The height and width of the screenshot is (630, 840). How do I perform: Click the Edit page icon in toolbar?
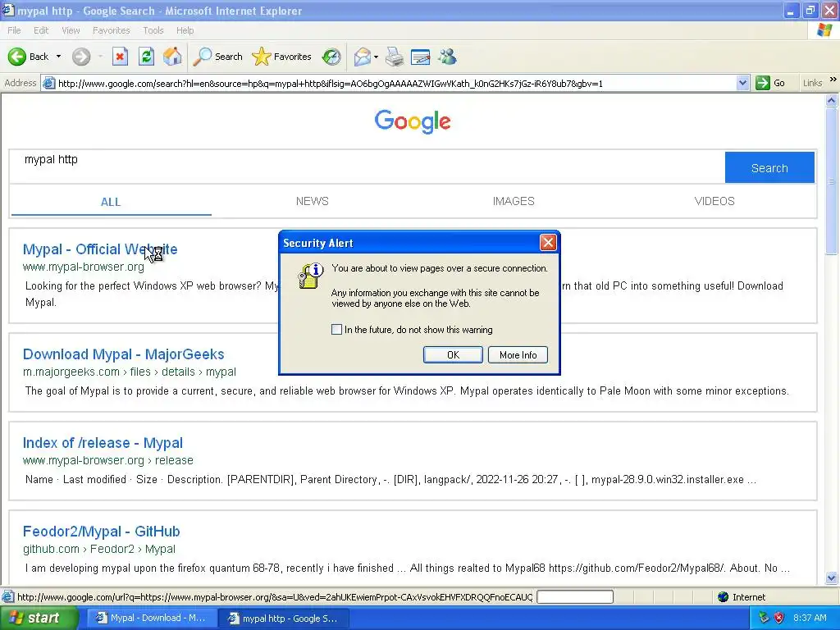click(x=421, y=57)
